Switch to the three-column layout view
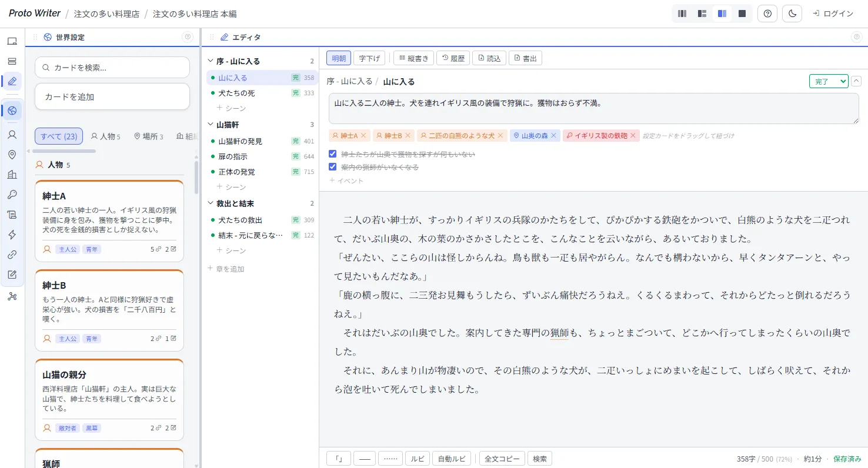868x468 pixels. (x=682, y=13)
